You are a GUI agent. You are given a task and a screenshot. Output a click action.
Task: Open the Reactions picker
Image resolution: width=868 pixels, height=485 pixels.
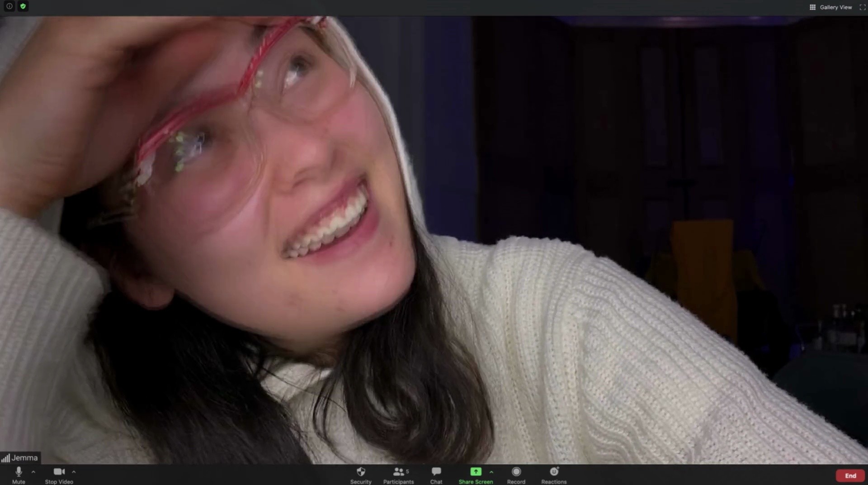tap(554, 475)
